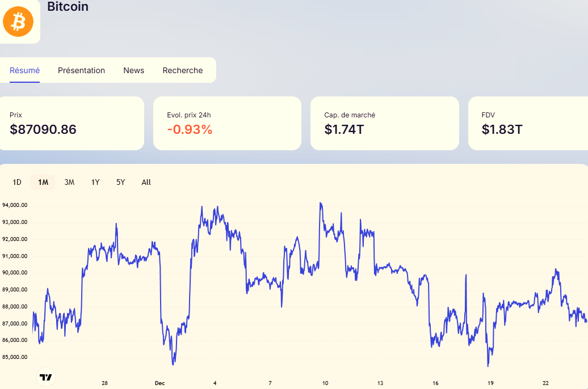Click the 94,000.00 price axis label
588x389 pixels.
pos(15,206)
